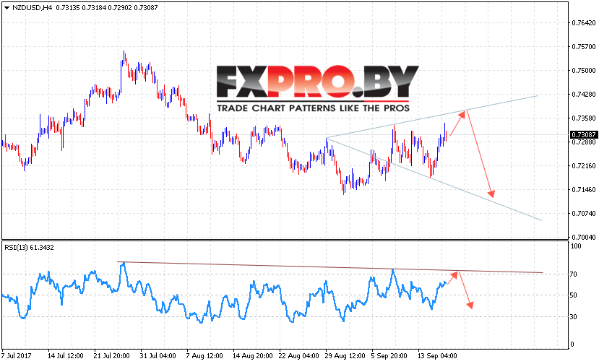The image size is (599, 364).
Task: Click price level 0.73580 on the scale
Action: tap(584, 118)
